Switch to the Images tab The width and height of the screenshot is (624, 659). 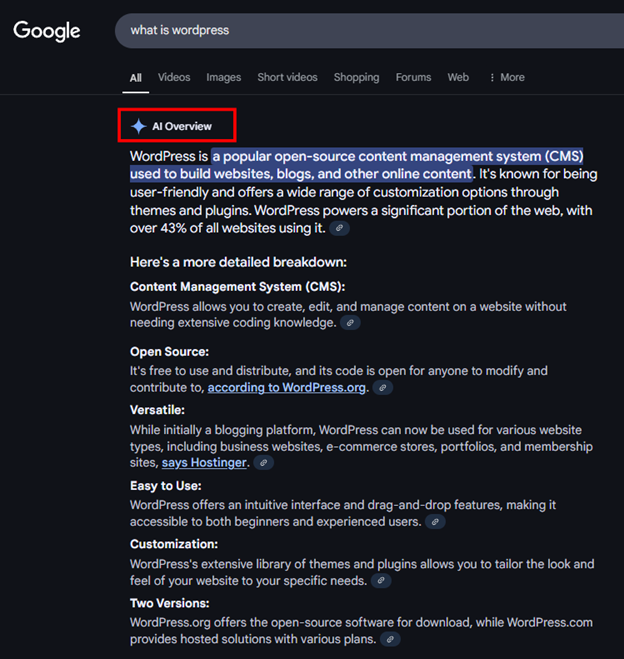pyautogui.click(x=224, y=77)
